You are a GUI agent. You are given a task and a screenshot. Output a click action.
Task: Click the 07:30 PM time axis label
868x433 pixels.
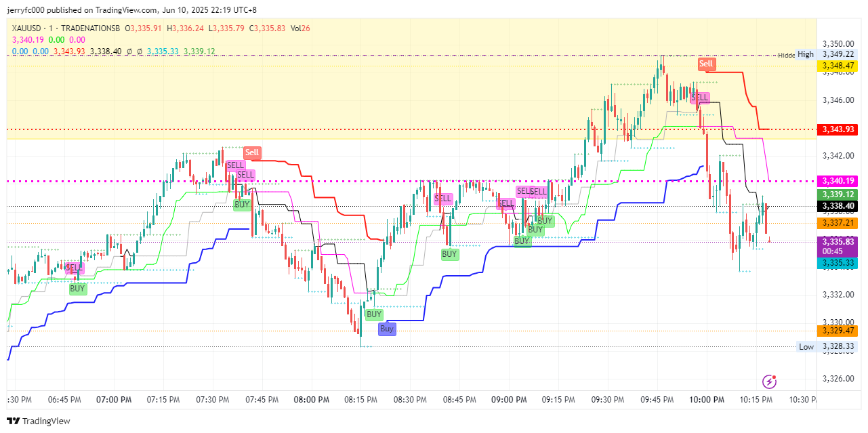(x=212, y=400)
